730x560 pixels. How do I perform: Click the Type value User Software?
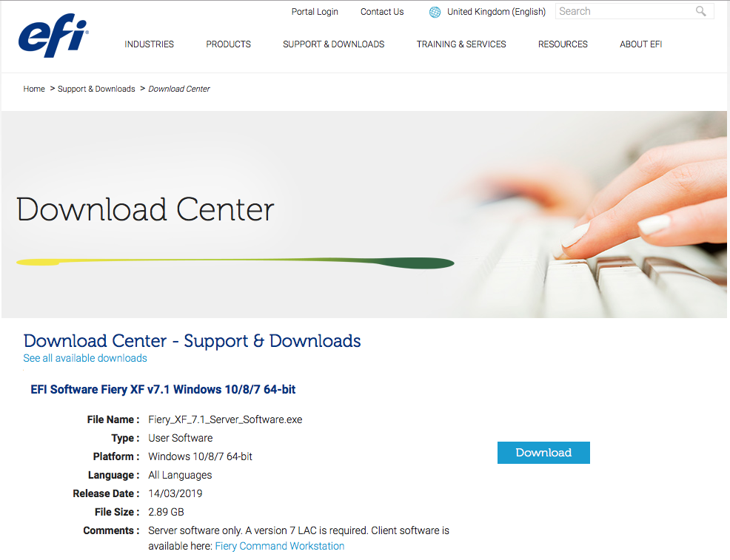coord(180,438)
